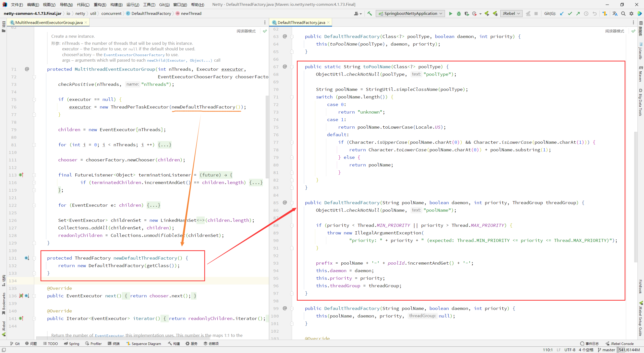Open the Git(G) menu
The width and height of the screenshot is (644, 353).
[164, 5]
